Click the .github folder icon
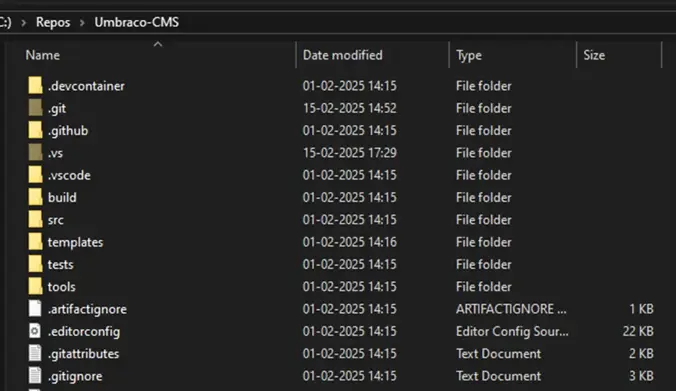 (35, 131)
